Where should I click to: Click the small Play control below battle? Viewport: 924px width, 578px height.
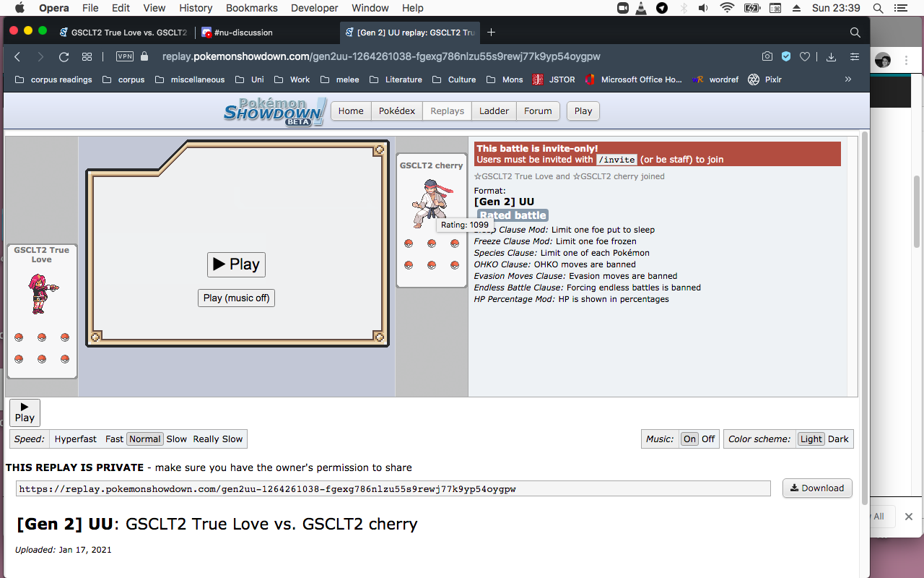[x=25, y=413]
